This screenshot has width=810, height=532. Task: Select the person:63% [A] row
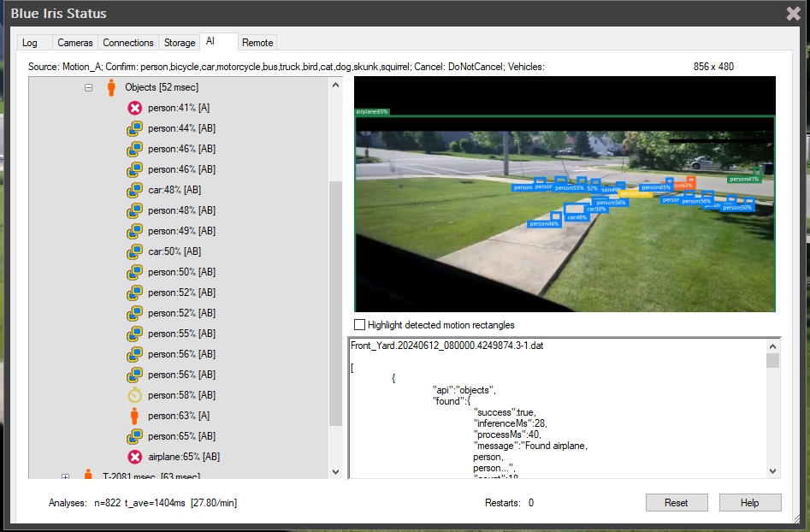179,416
